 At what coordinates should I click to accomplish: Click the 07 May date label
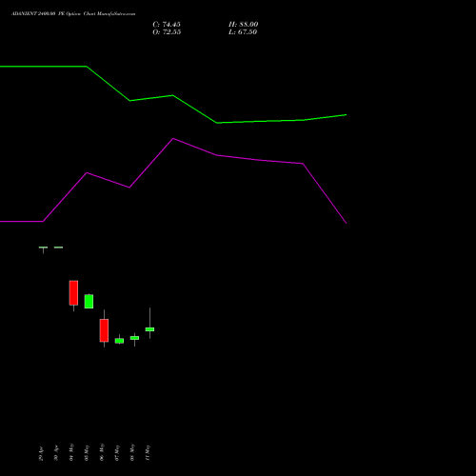[x=117, y=453]
